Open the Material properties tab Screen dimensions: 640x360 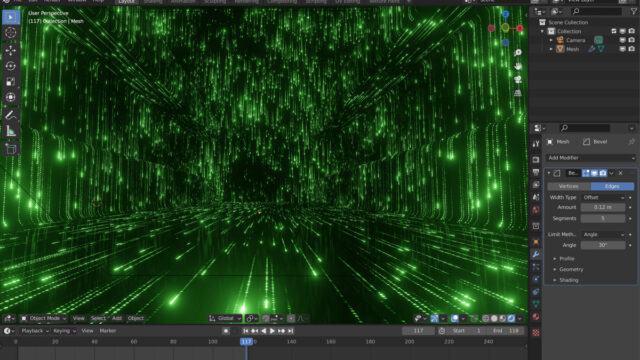[x=536, y=317]
